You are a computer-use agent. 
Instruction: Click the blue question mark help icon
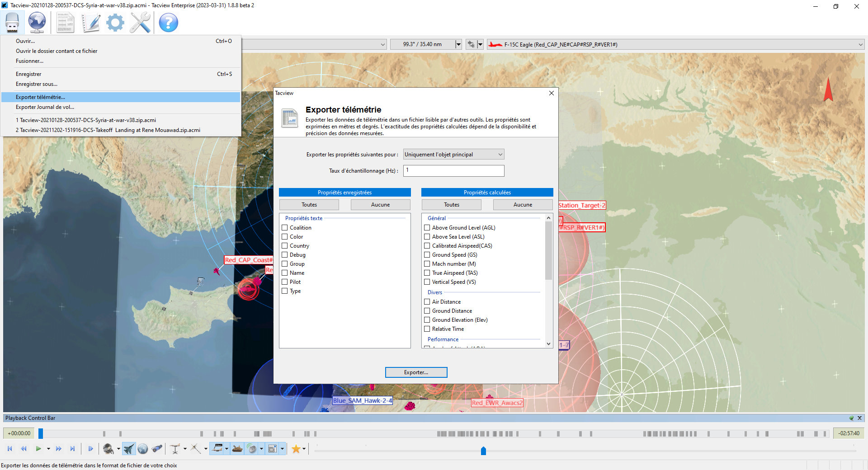169,23
